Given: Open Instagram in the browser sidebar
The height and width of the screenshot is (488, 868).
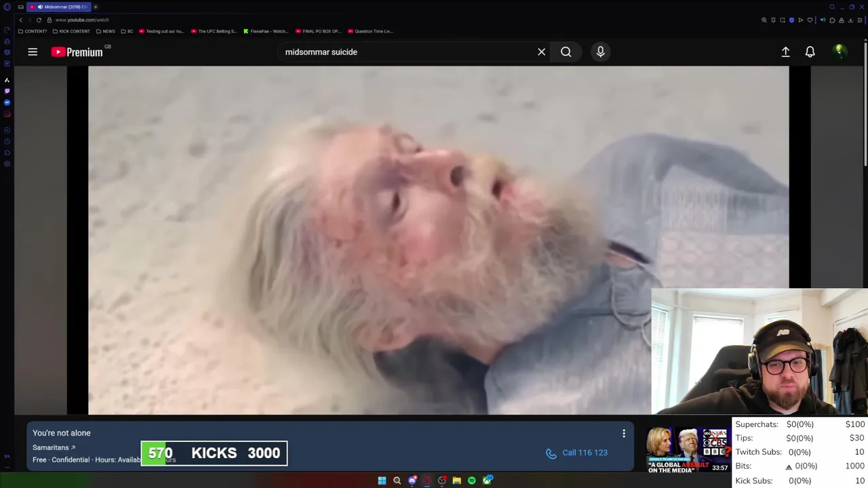Looking at the screenshot, I should coord(7,114).
